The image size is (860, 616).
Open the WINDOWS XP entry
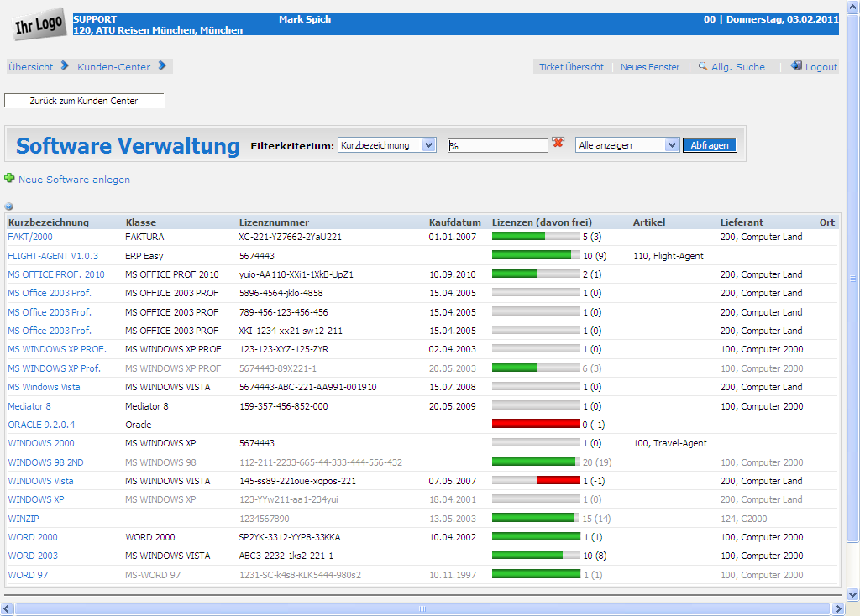(35, 500)
